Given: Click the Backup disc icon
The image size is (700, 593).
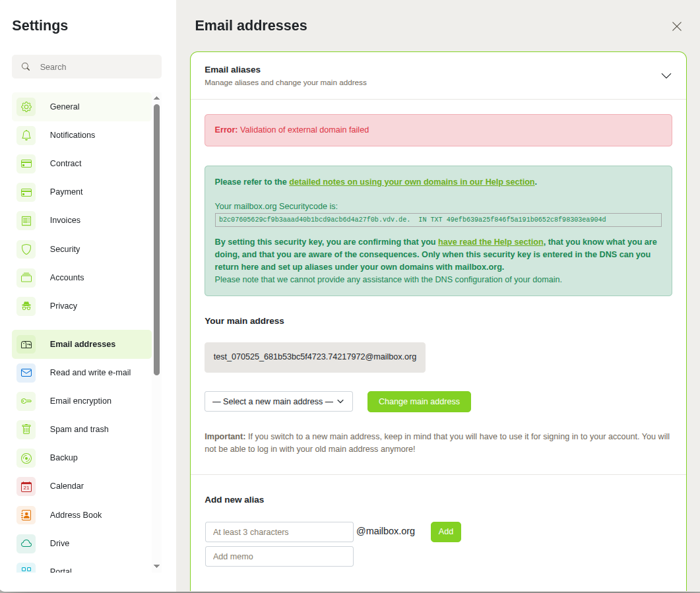Looking at the screenshot, I should (x=26, y=458).
